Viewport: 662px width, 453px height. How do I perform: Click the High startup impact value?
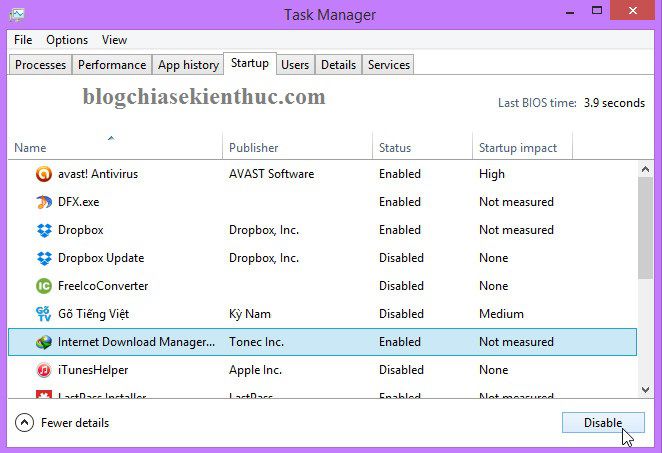click(492, 174)
